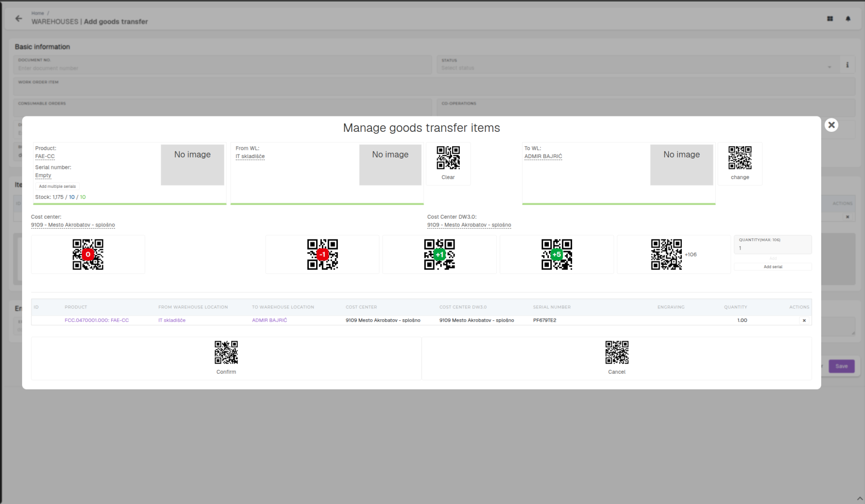Open the FCC.0470001.000: FAE-CC product link

tap(97, 320)
